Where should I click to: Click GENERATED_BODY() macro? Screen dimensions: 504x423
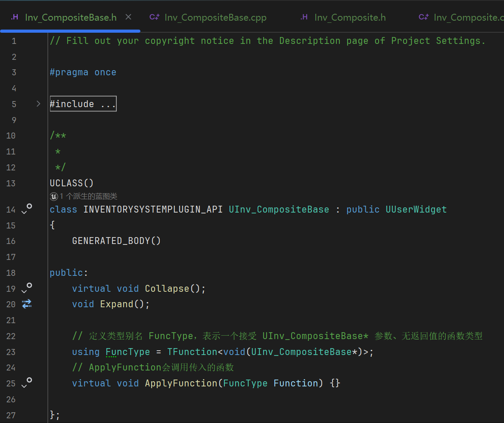pyautogui.click(x=116, y=241)
